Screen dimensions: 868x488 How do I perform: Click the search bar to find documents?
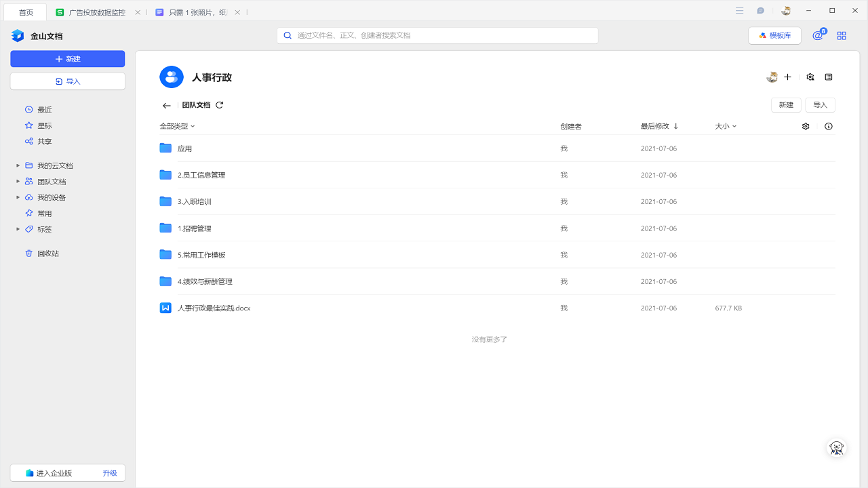pyautogui.click(x=437, y=35)
